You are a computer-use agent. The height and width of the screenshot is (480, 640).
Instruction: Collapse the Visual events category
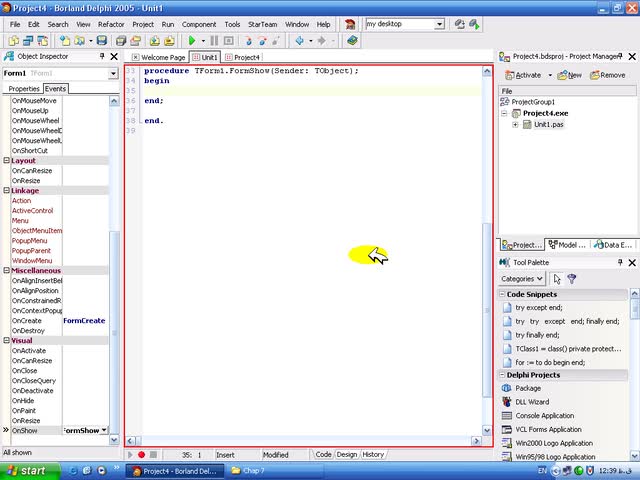click(x=7, y=340)
